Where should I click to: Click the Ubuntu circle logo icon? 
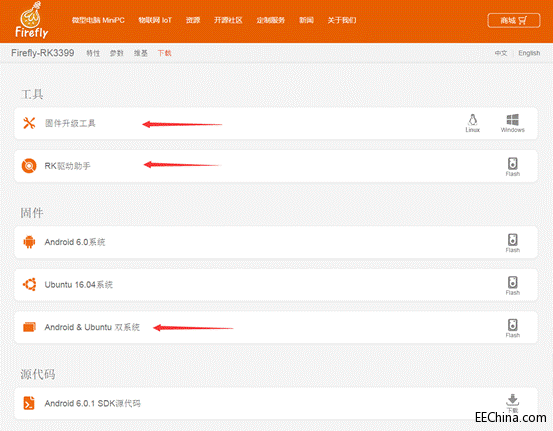click(29, 284)
